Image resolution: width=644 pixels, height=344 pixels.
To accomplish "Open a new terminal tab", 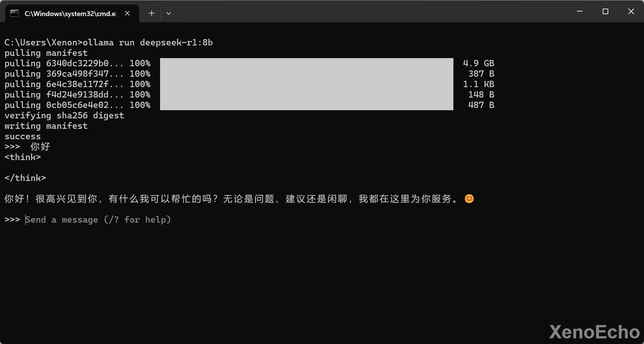I will (152, 13).
